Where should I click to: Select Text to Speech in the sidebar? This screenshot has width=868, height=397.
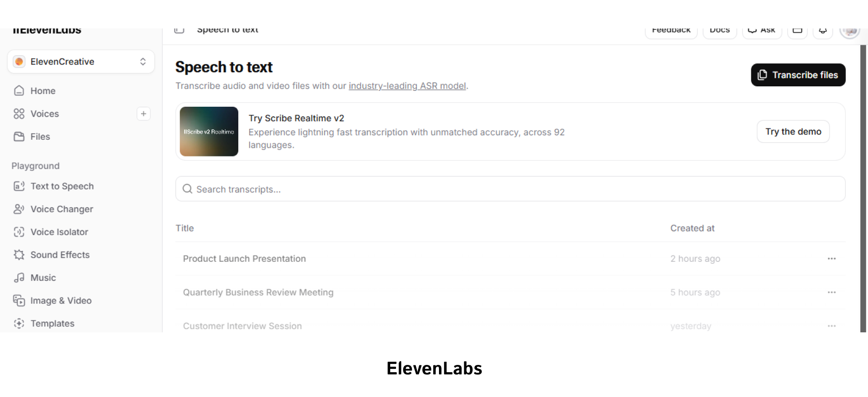62,186
